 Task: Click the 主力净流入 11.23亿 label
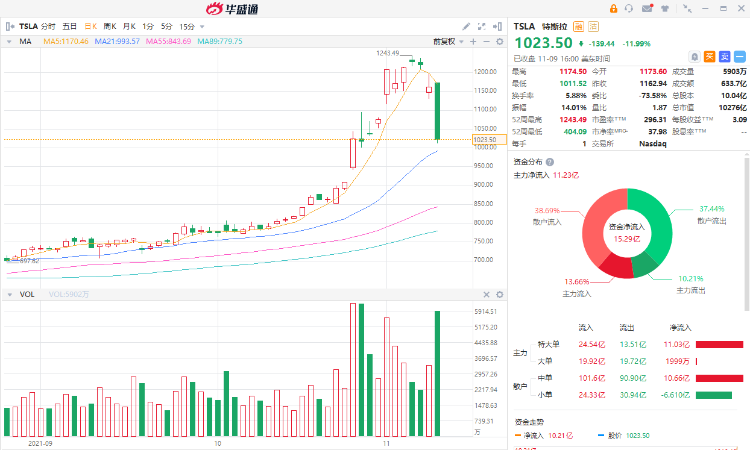(x=546, y=176)
